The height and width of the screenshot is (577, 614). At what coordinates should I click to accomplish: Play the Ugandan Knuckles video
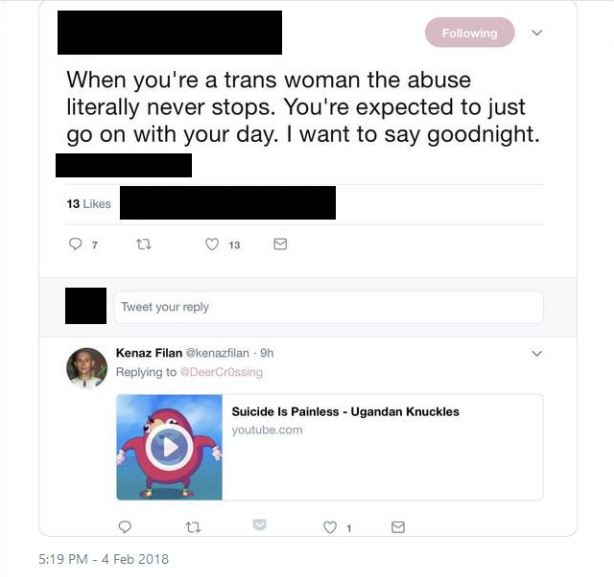[169, 447]
